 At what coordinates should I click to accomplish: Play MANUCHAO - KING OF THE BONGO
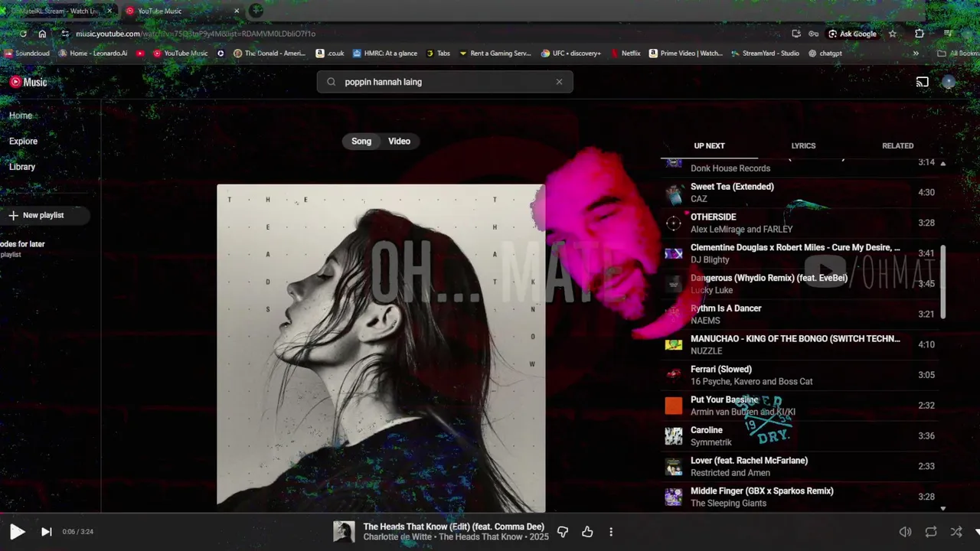pos(800,344)
